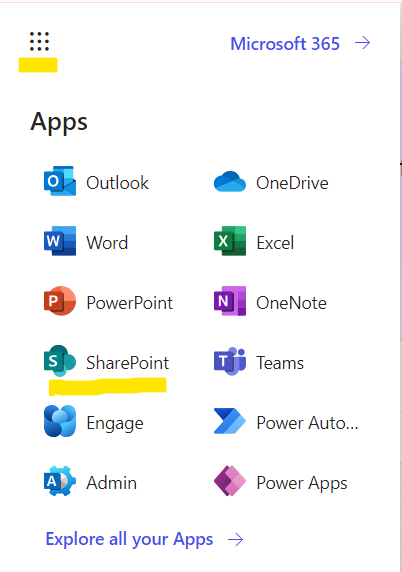Launch Word via its icon
This screenshot has height=572, width=402.
tap(60, 241)
